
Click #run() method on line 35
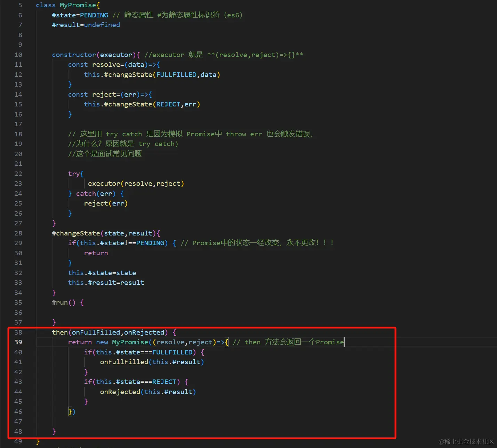click(x=64, y=303)
